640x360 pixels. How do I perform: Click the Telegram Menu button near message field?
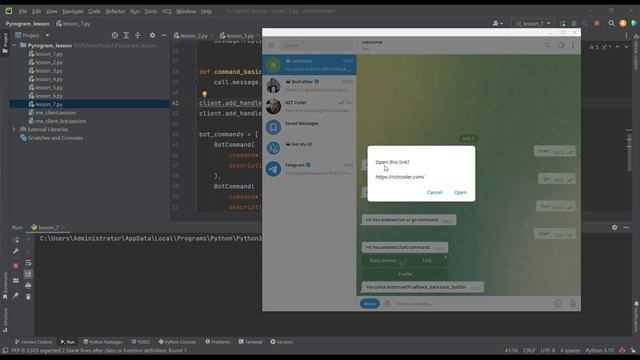pyautogui.click(x=369, y=304)
